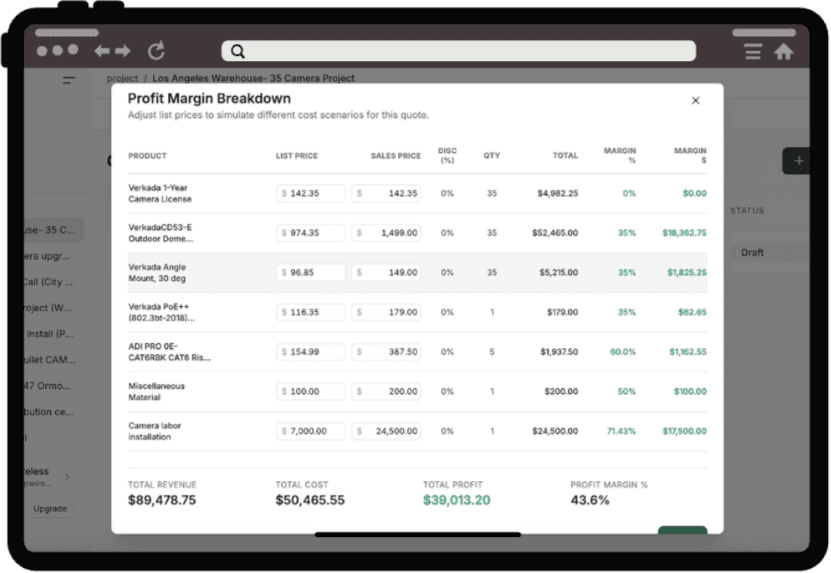Edit list price 100.00 for Miscellaneous Material
Viewport: 831px width, 573px height.
pos(311,392)
